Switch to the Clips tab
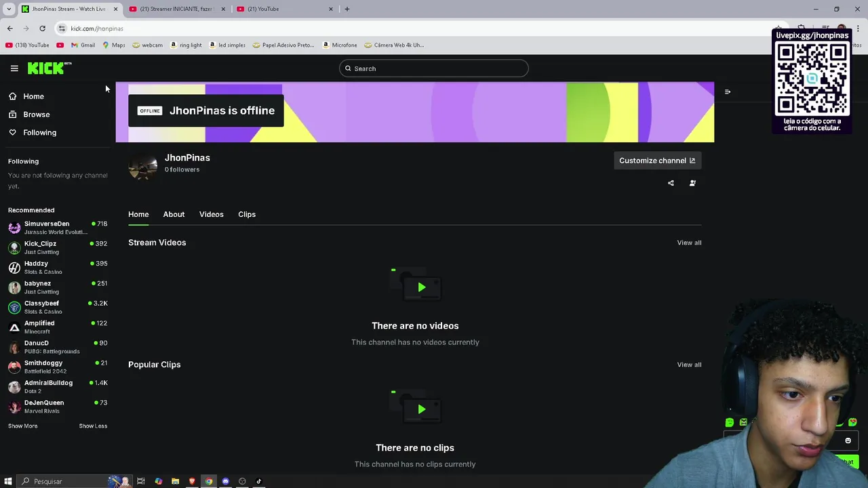Viewport: 868px width, 488px height. (247, 214)
